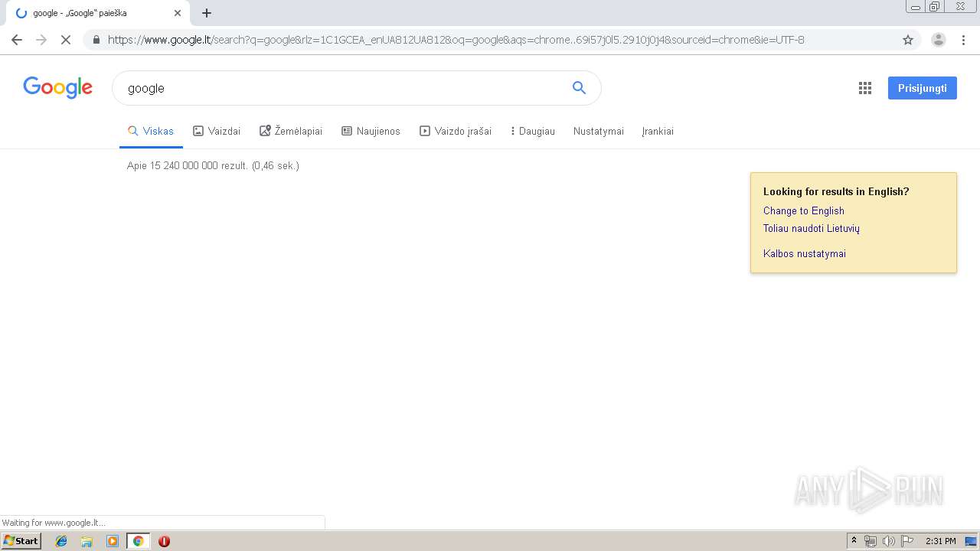This screenshot has height=551, width=980.
Task: Switch to the Naujienos tab
Action: (371, 131)
